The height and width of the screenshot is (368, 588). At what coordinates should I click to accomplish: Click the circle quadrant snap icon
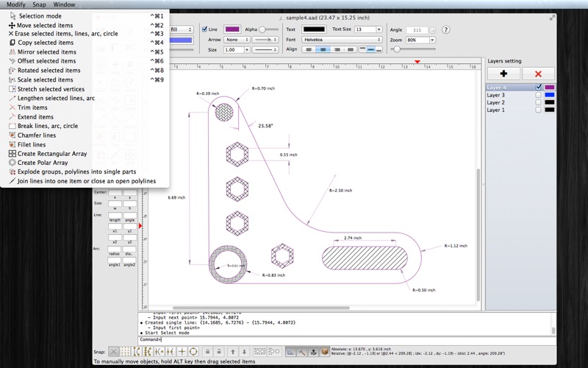[193, 352]
